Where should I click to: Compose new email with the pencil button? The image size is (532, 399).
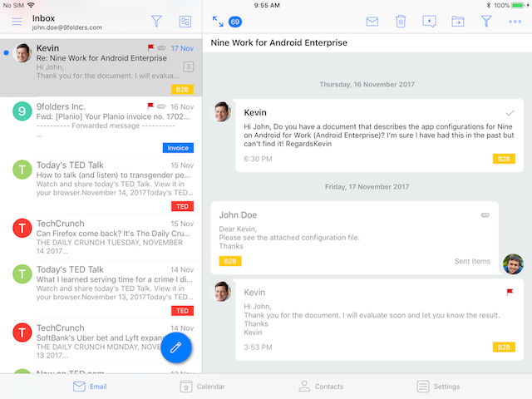pos(176,347)
